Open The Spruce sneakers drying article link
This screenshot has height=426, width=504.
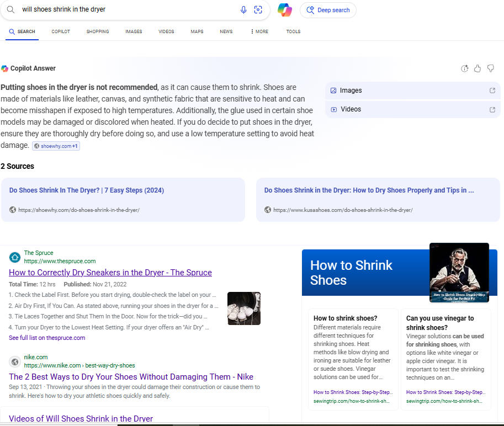(x=110, y=273)
